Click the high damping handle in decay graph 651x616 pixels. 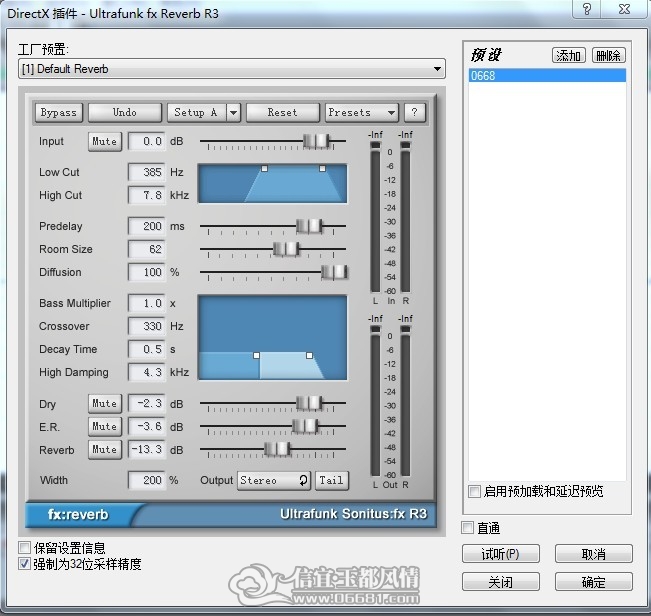click(x=309, y=355)
